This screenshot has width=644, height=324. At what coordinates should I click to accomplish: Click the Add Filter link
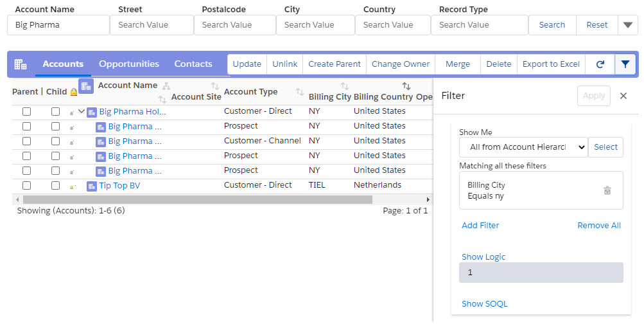point(480,225)
